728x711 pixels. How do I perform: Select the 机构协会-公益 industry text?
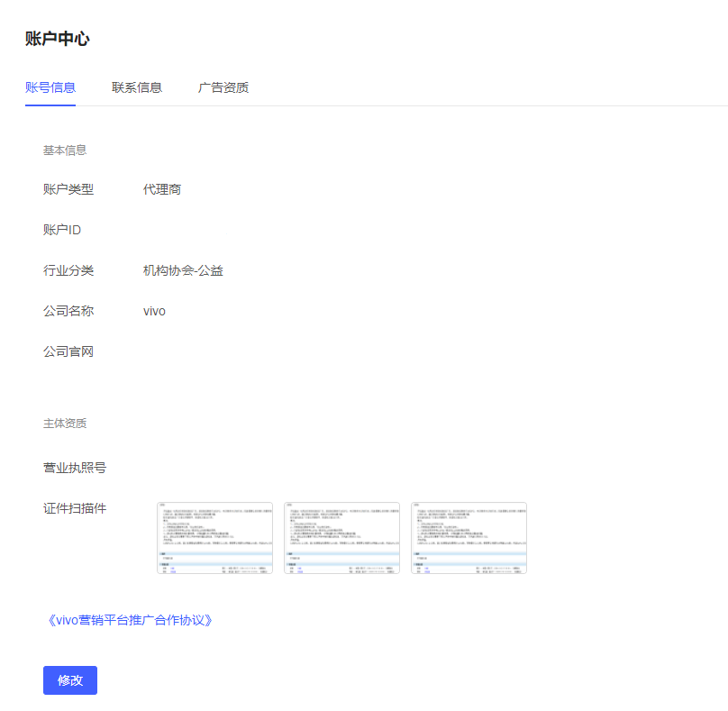[183, 270]
